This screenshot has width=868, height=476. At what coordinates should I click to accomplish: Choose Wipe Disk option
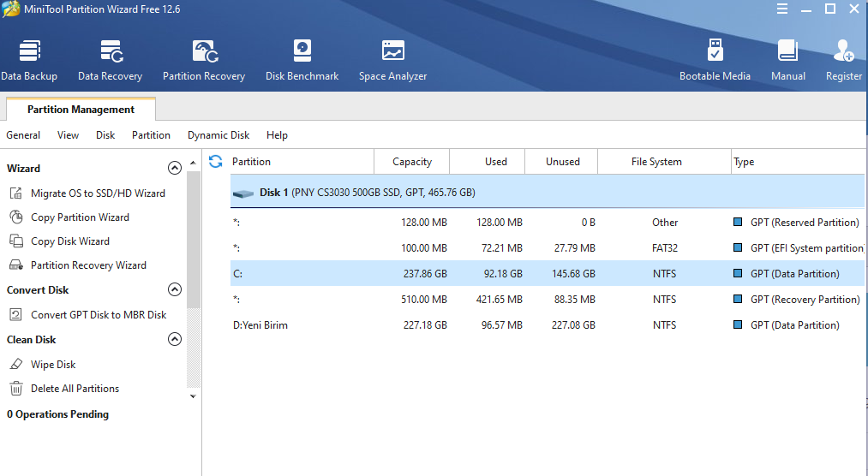pos(53,365)
